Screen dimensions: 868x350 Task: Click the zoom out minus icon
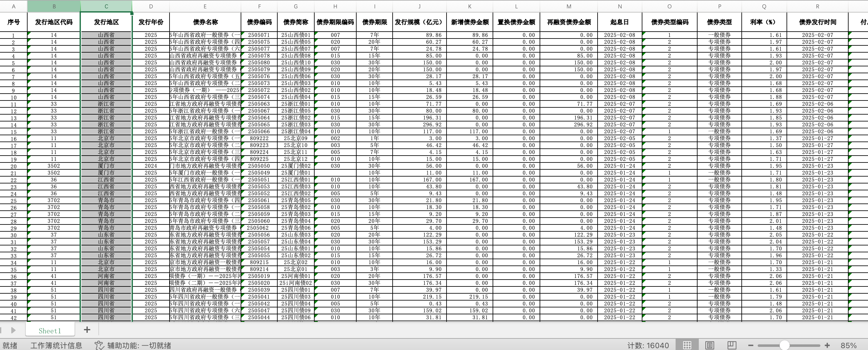tap(751, 345)
